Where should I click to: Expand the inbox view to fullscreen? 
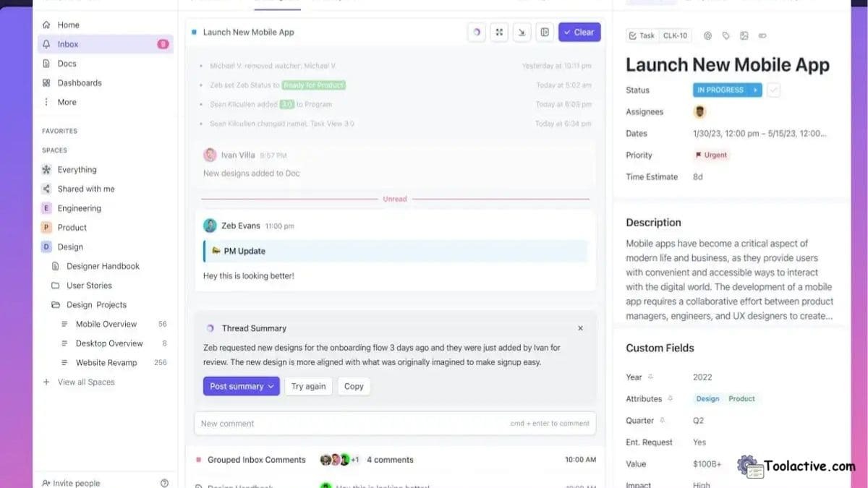coord(499,32)
